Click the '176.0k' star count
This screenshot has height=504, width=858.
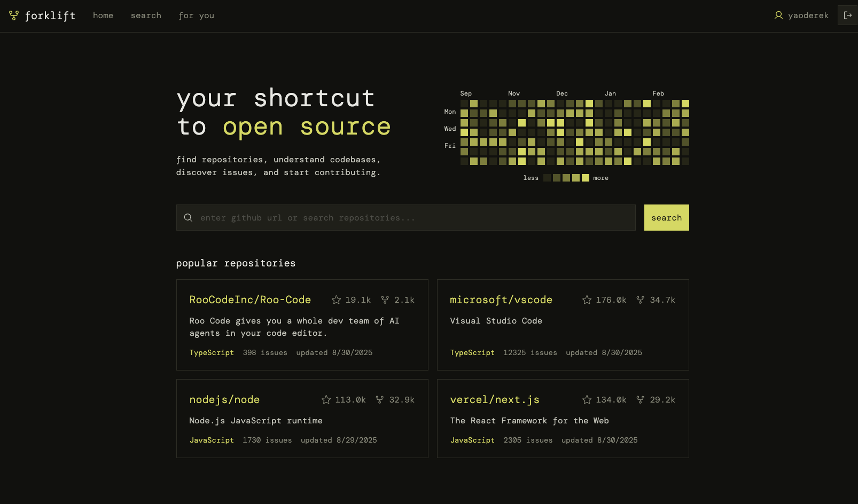coord(611,300)
